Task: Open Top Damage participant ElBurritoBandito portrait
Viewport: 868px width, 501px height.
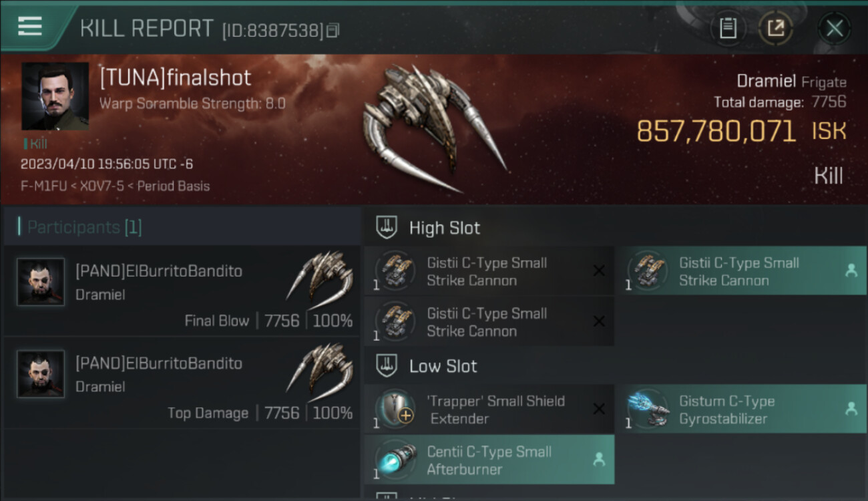Action: coord(41,374)
